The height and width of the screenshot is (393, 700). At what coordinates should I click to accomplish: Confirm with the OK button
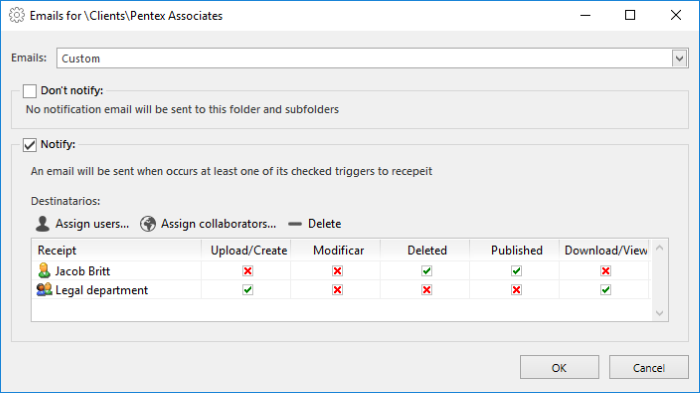tap(559, 368)
